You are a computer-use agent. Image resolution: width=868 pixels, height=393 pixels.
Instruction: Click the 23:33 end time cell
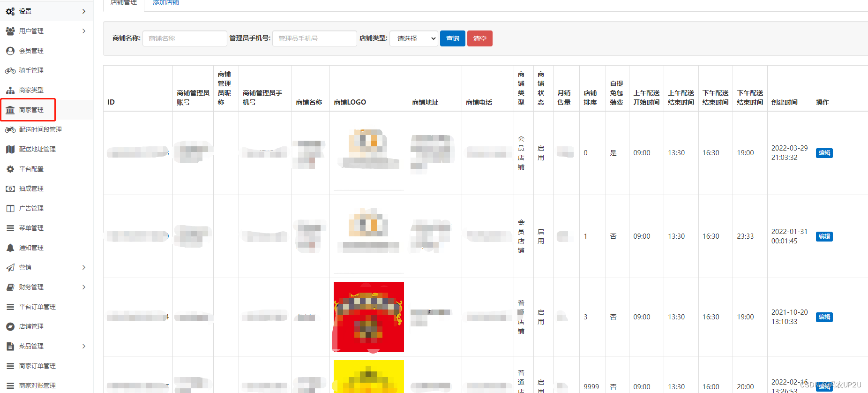click(745, 236)
